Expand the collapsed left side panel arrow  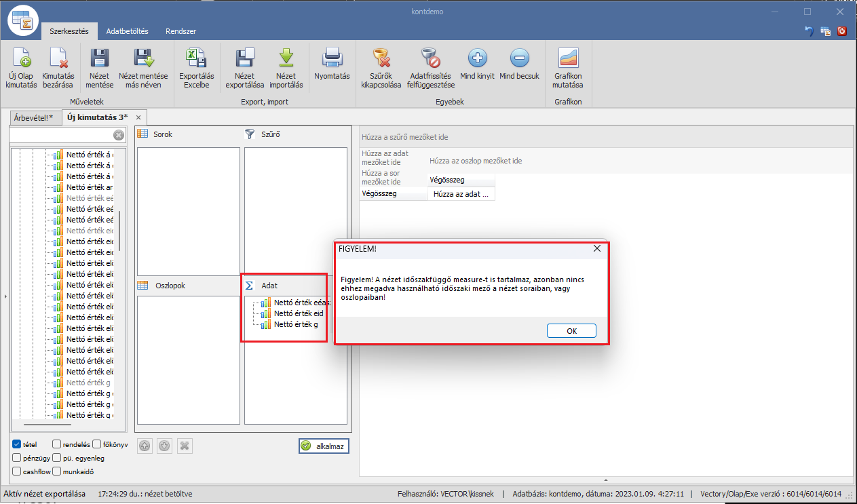point(5,296)
